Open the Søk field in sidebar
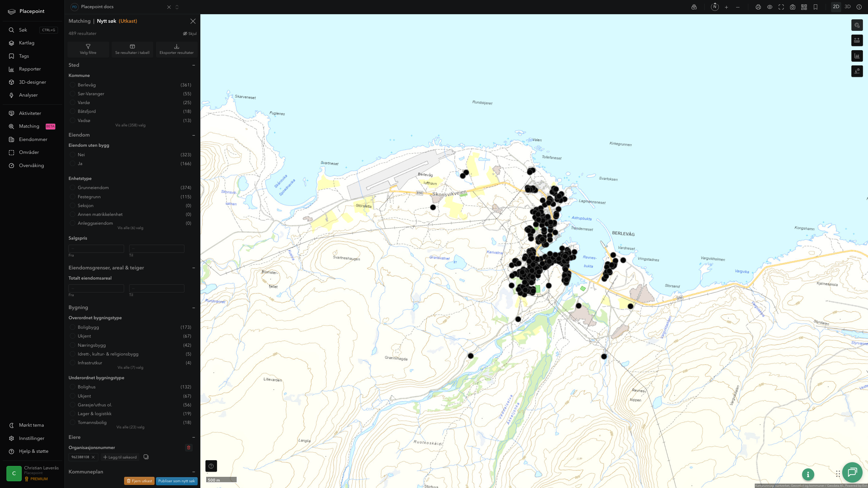Screen dimensions: 868x488 [33, 30]
